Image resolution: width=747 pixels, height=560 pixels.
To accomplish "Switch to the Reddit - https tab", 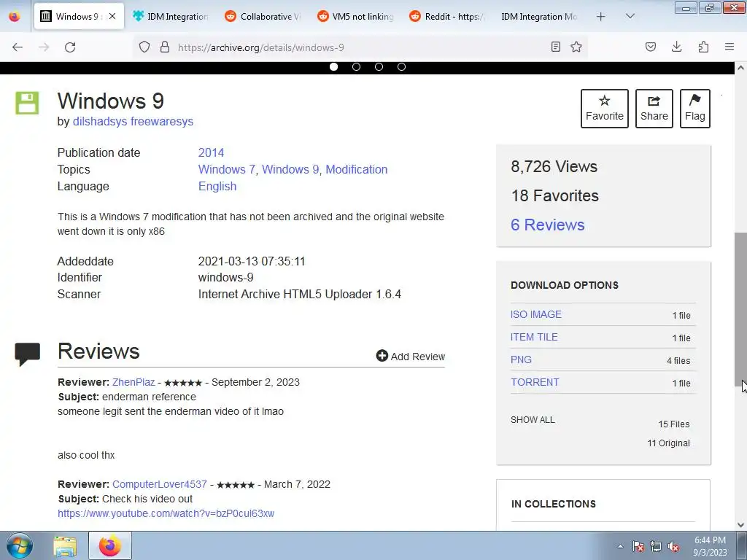I will [447, 16].
